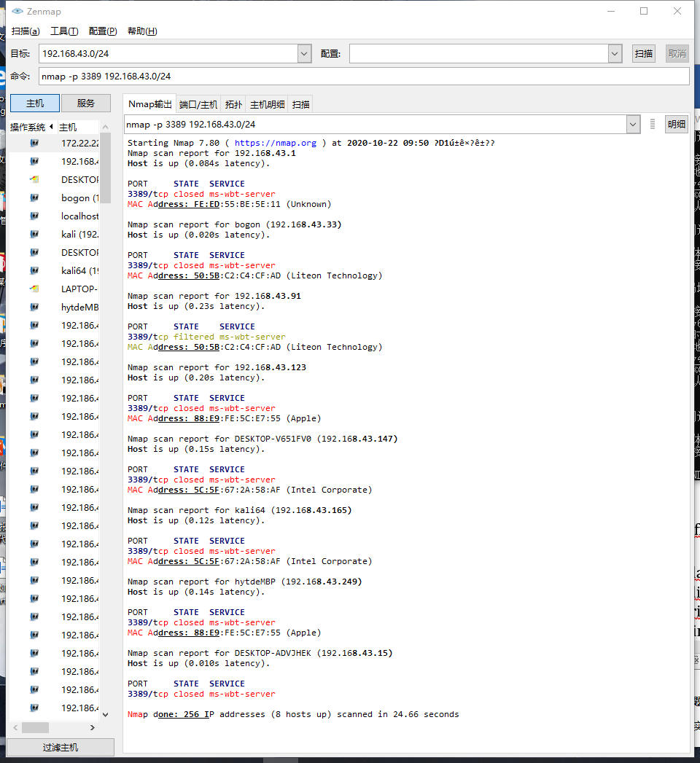
Task: Click the output highlight lines icon beside 明细
Action: tap(653, 125)
